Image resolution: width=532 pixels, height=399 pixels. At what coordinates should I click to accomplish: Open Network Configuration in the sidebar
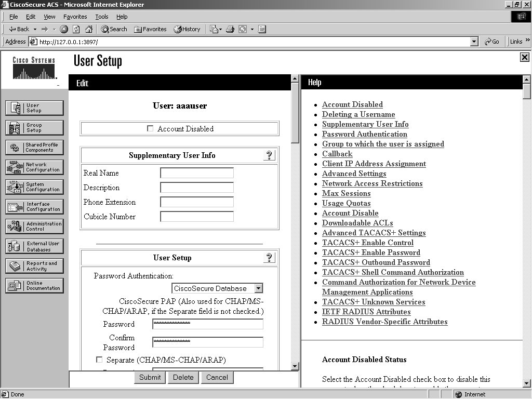coord(34,167)
